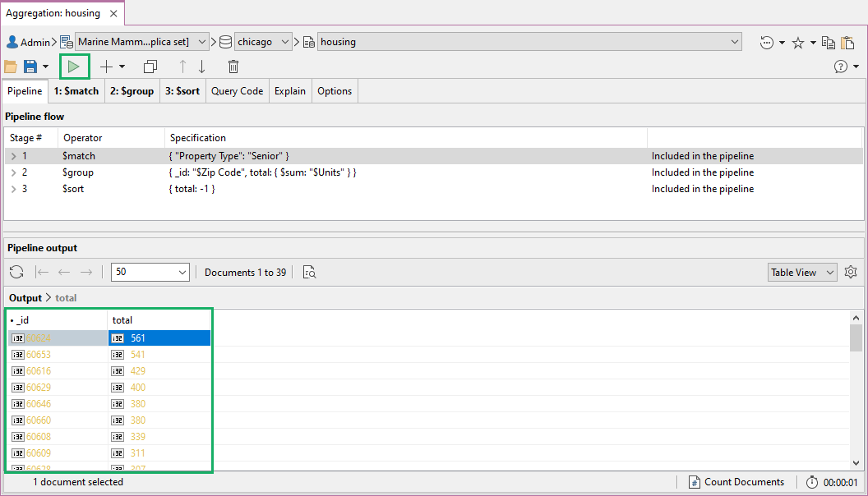
Task: Open the Table View selector
Action: (x=801, y=272)
